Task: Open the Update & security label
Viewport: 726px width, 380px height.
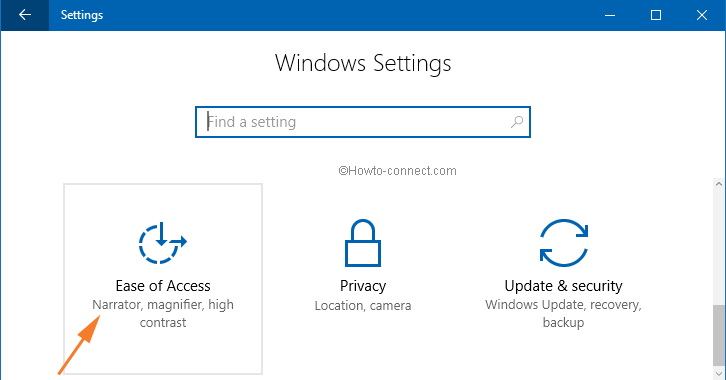Action: [563, 286]
